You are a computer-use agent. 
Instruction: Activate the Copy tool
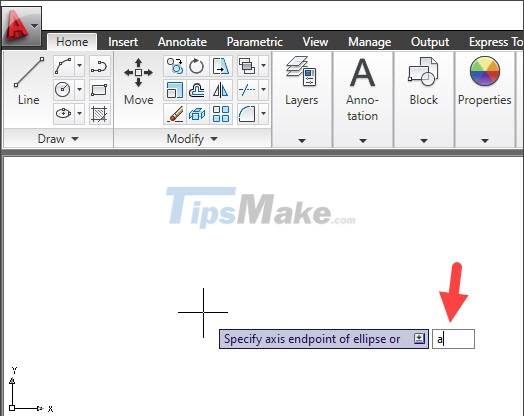(x=174, y=66)
